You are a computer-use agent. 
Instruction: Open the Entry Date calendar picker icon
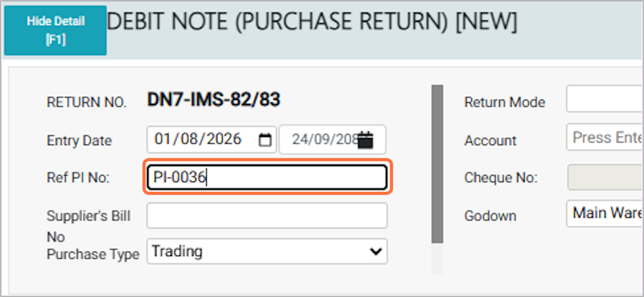[265, 140]
